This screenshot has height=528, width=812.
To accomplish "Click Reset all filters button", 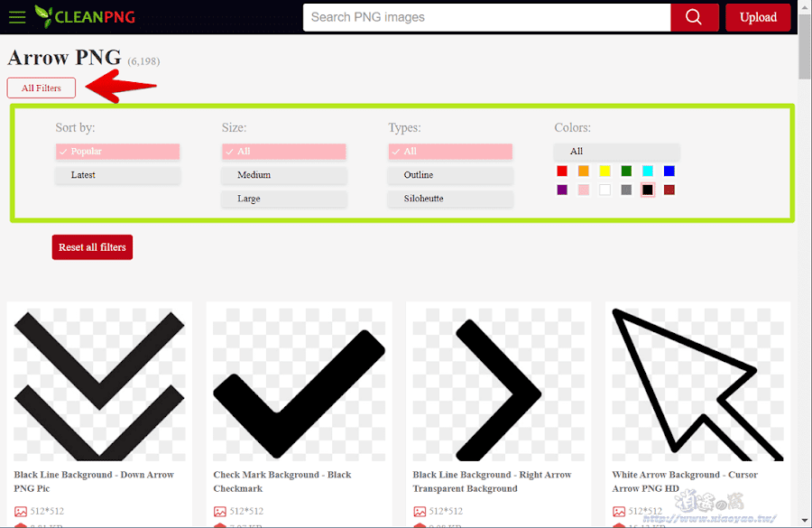I will (92, 247).
